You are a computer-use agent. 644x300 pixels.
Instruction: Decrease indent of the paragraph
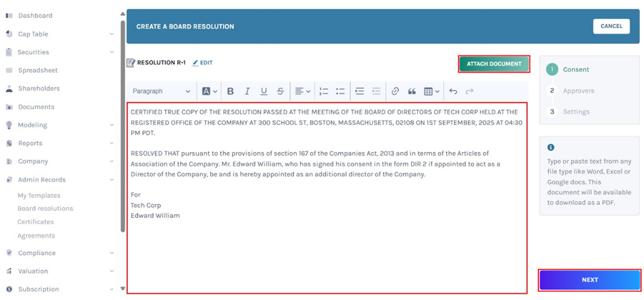376,91
